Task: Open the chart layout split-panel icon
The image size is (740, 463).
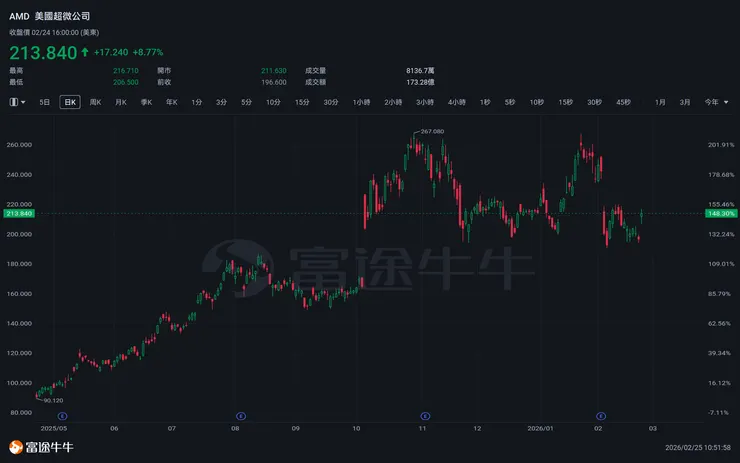Action: [x=14, y=102]
